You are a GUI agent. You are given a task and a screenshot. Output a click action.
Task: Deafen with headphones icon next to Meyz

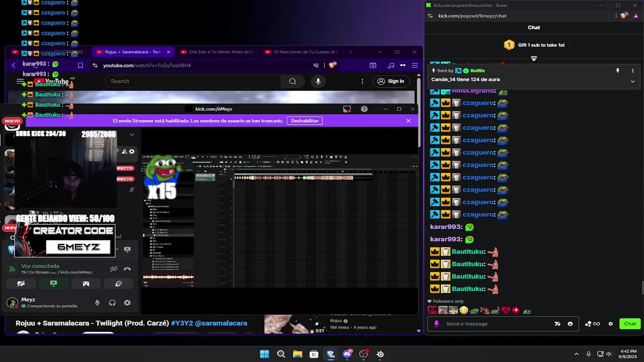(x=112, y=303)
